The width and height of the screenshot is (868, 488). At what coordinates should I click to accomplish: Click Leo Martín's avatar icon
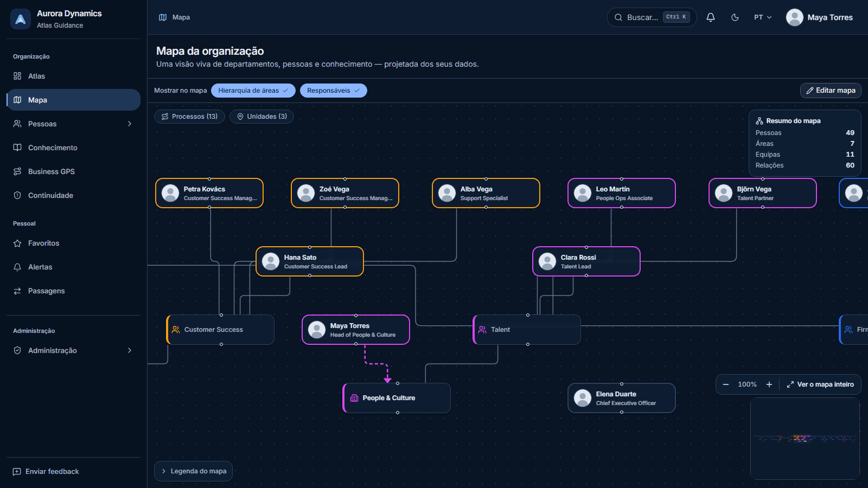point(583,193)
